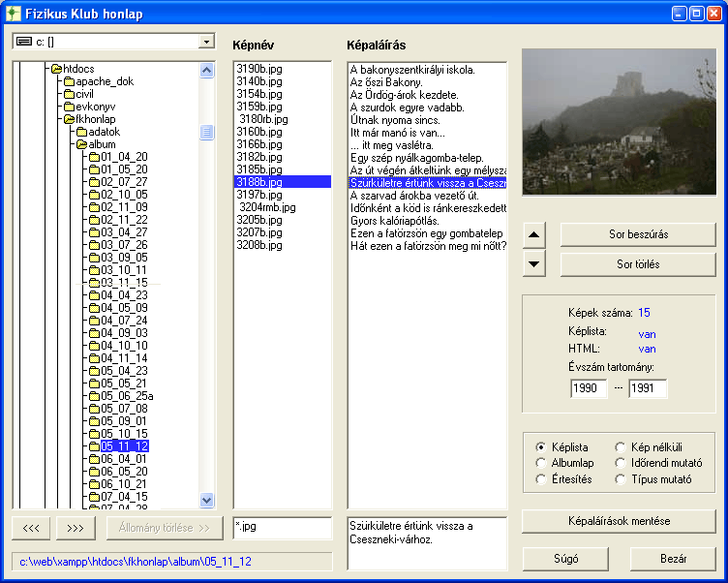
Task: Click the move row up arrow button
Action: [536, 235]
